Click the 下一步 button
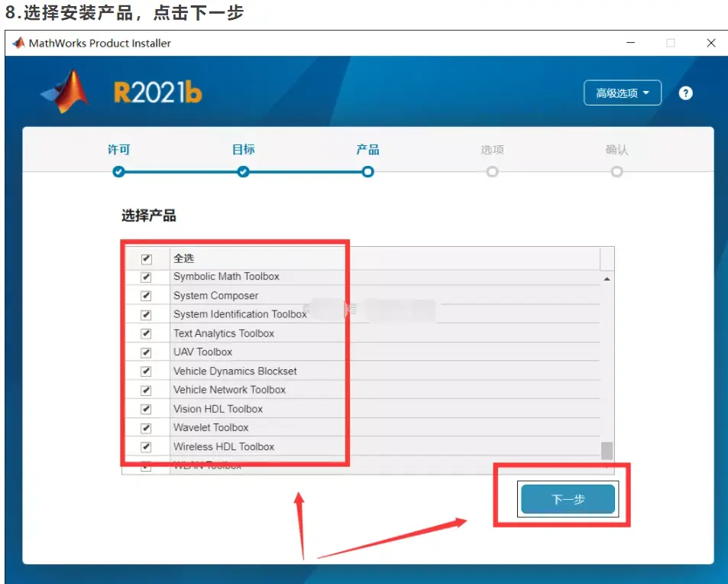This screenshot has height=584, width=728. click(x=568, y=499)
